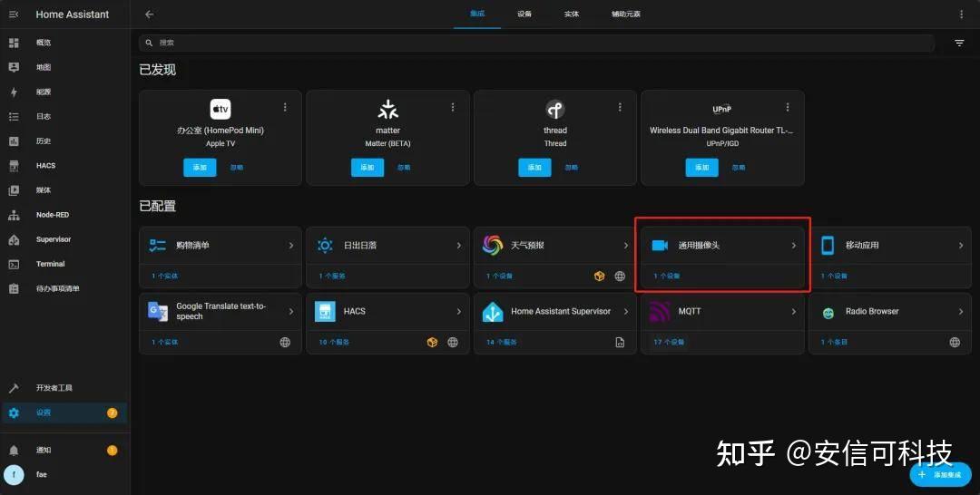Image resolution: width=980 pixels, height=495 pixels.
Task: Switch to the 集成 integrations tab
Action: point(477,14)
